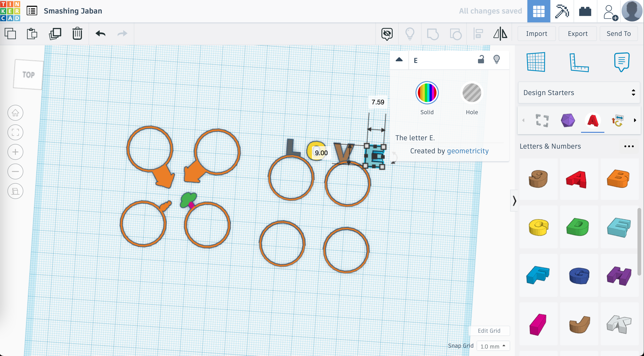
Task: Click the 9.00 dimension input field
Action: [x=321, y=153]
